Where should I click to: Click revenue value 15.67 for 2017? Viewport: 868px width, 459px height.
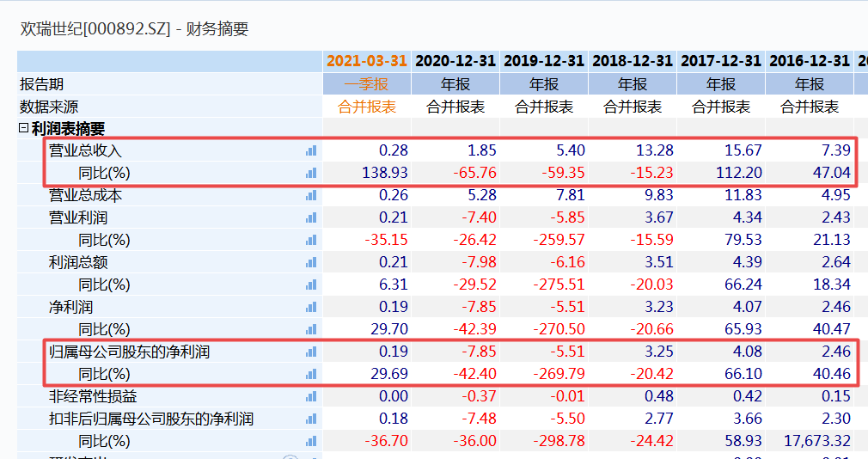[743, 150]
